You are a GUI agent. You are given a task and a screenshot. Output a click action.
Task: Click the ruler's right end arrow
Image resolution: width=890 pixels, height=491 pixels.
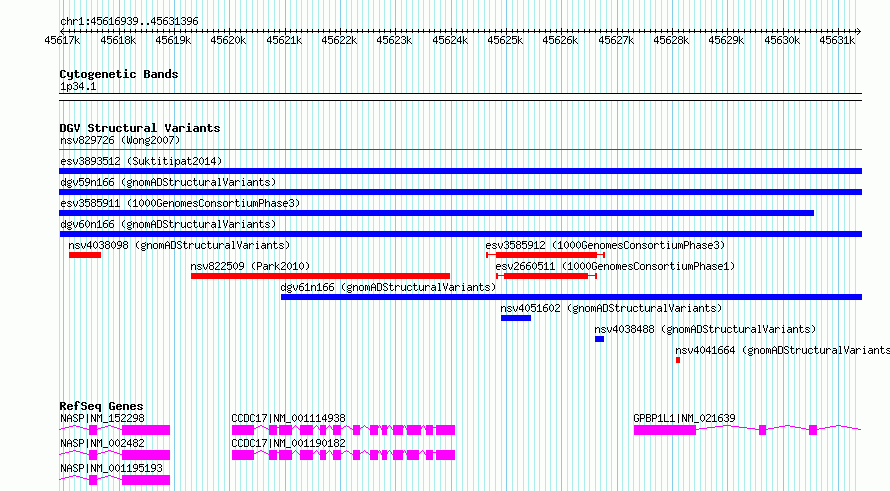(859, 31)
